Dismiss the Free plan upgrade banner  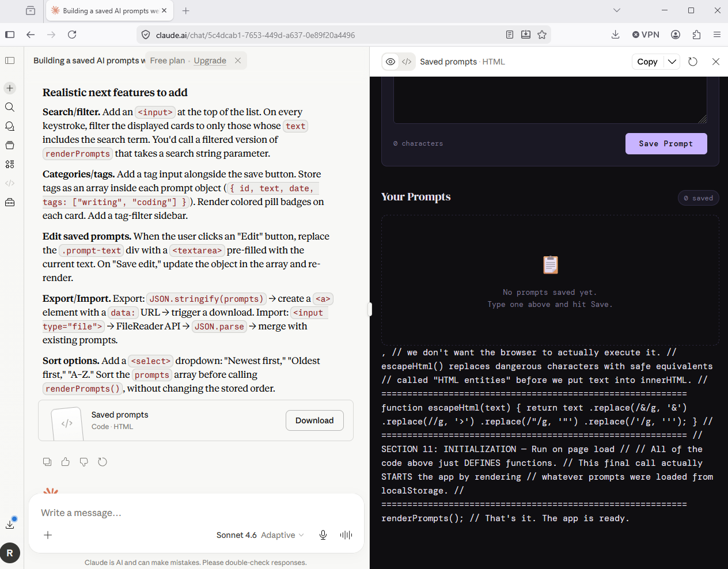238,60
